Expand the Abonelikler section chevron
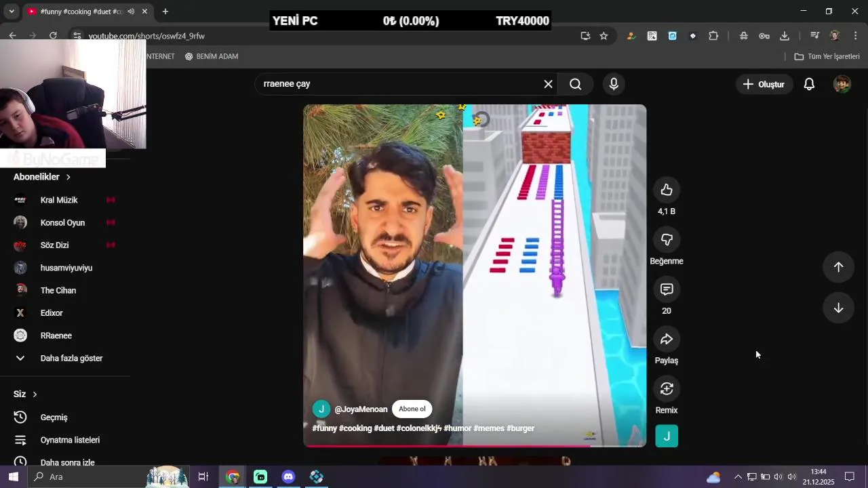This screenshot has height=488, width=868. coord(68,177)
